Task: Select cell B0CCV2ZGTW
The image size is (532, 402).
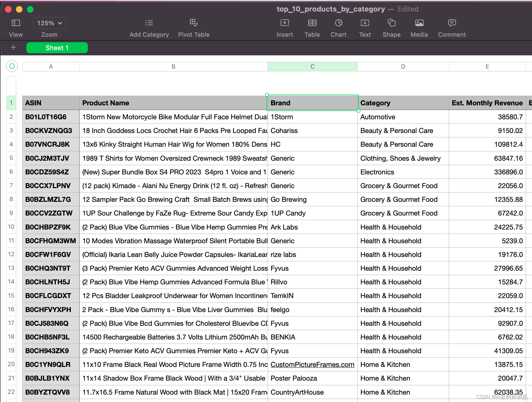Action: [x=51, y=213]
